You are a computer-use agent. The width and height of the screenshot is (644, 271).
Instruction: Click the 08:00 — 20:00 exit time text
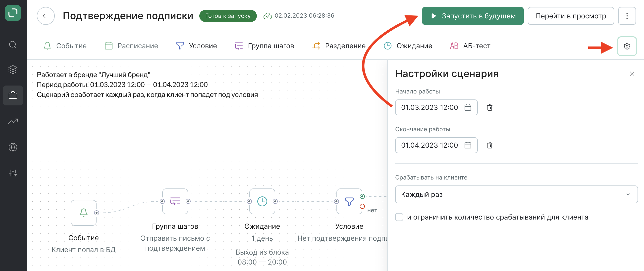coord(262,262)
